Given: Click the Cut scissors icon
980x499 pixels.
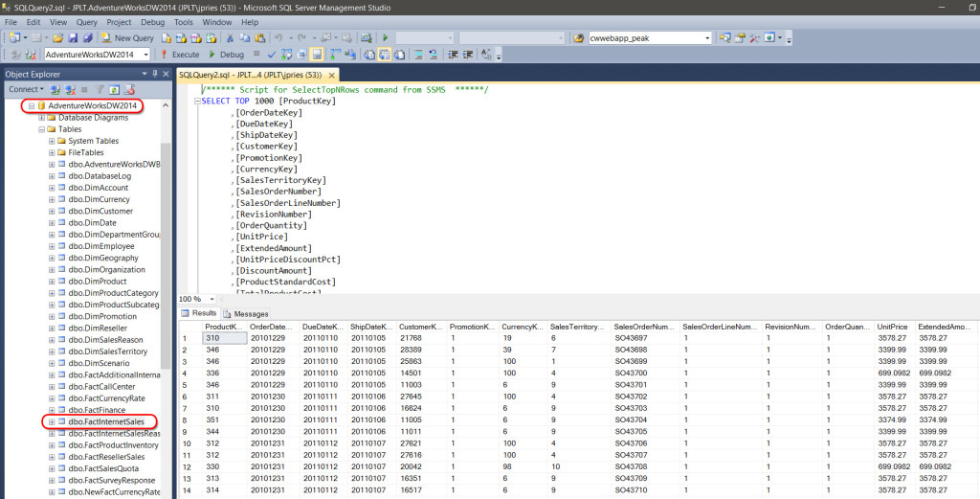Looking at the screenshot, I should [230, 38].
